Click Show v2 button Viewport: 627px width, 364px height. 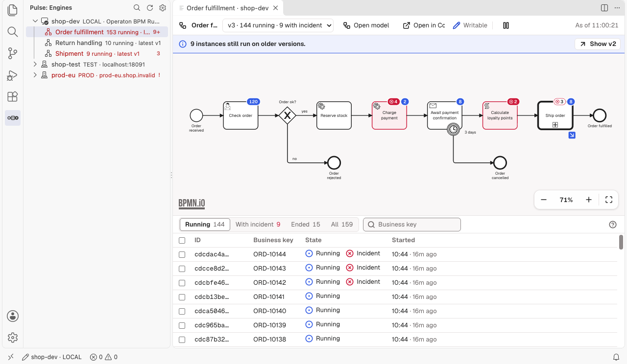pos(598,44)
